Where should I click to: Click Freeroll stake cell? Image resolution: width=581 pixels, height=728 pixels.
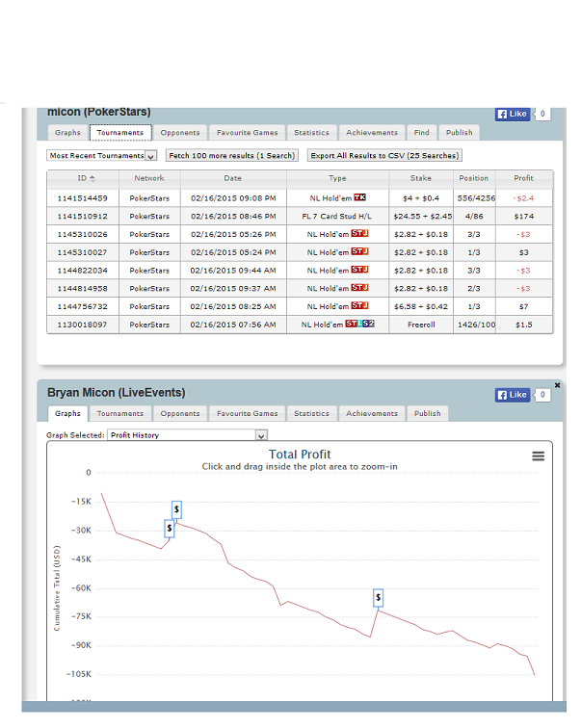coord(421,325)
